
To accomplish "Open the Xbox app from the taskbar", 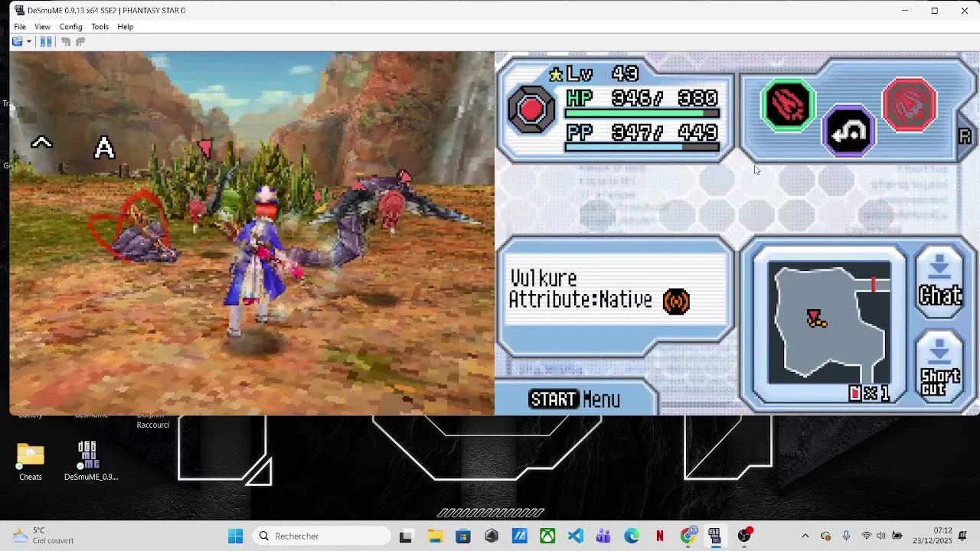I will pyautogui.click(x=547, y=536).
